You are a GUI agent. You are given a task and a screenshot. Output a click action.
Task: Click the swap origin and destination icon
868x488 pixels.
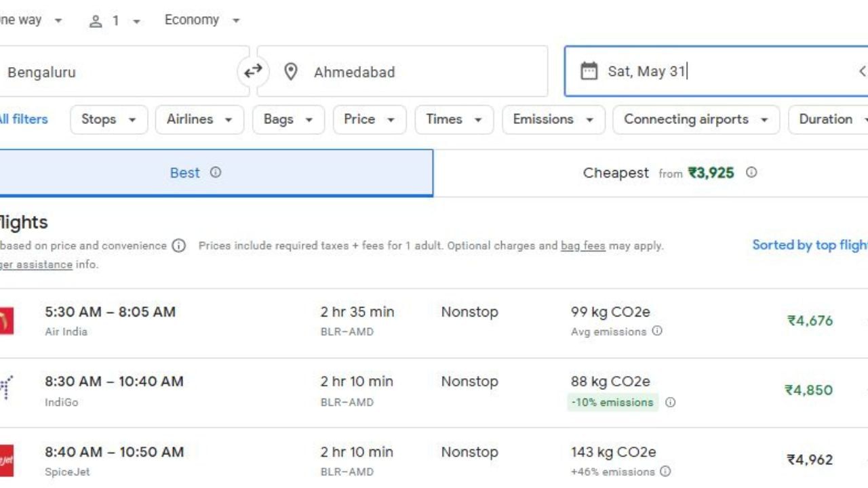click(x=253, y=71)
